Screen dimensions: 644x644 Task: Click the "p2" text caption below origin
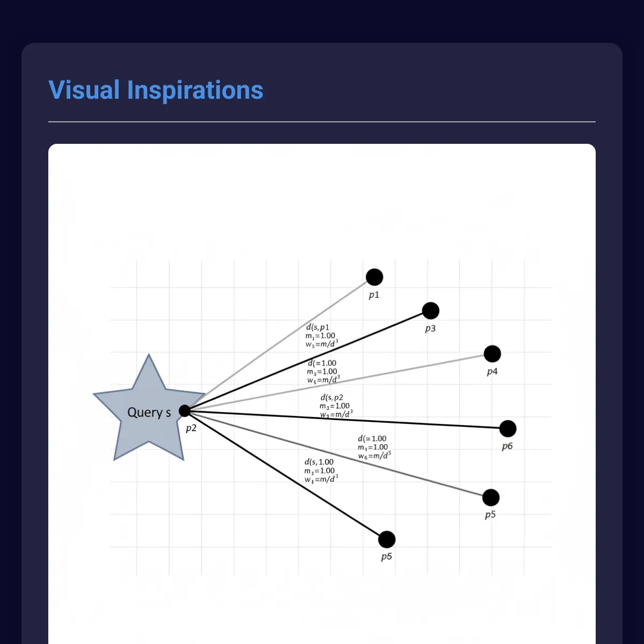point(191,428)
